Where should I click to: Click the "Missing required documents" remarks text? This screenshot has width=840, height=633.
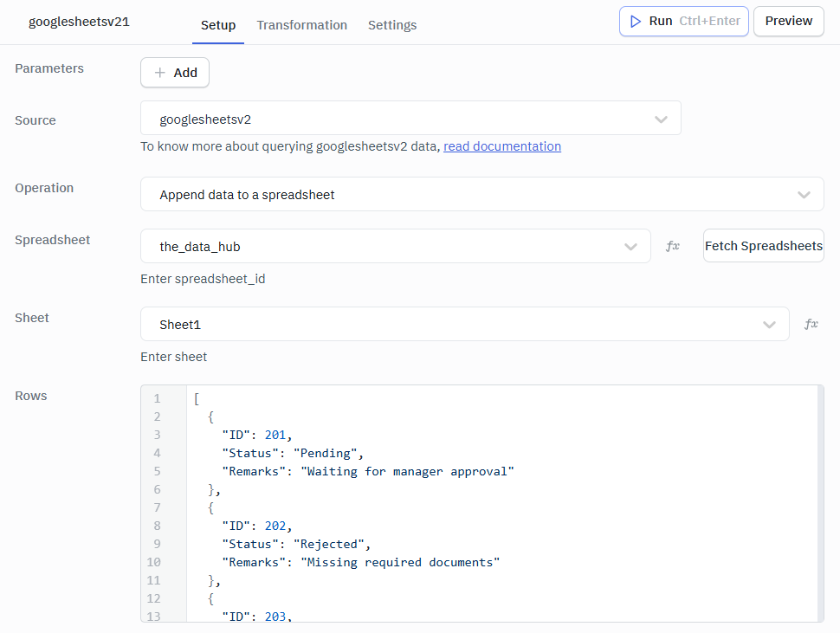pyautogui.click(x=400, y=563)
